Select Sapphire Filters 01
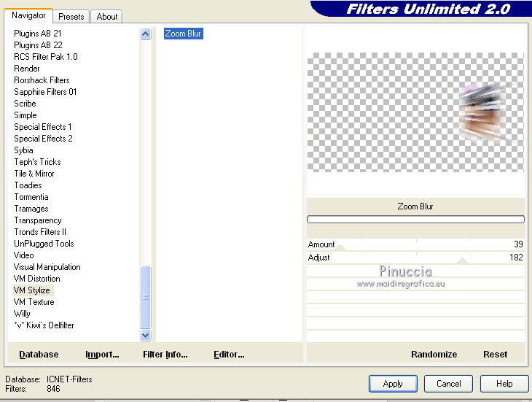 (x=45, y=92)
